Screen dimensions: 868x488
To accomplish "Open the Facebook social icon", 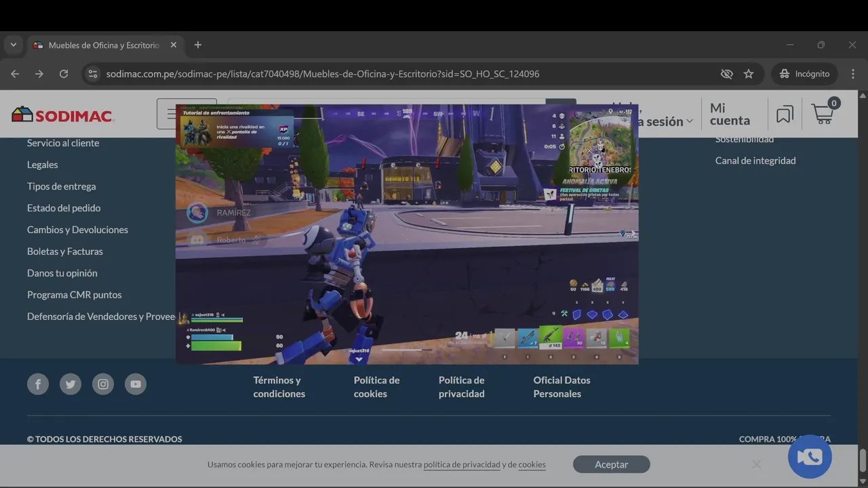I will (38, 384).
